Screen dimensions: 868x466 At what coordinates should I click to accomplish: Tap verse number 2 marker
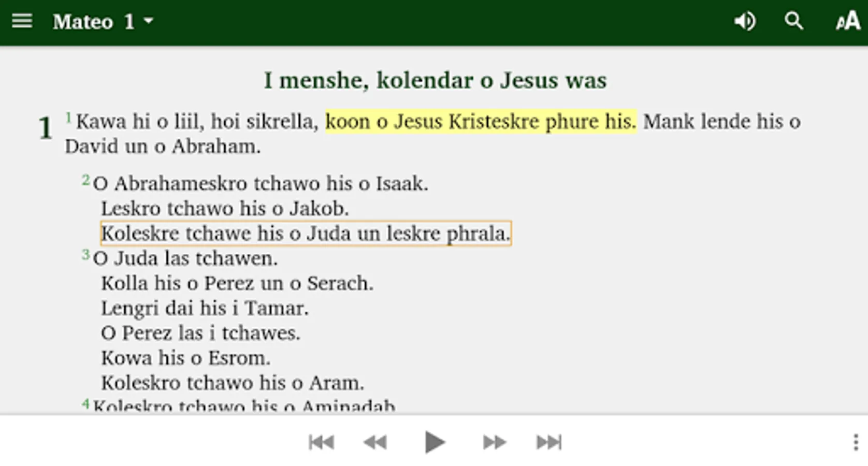click(85, 180)
